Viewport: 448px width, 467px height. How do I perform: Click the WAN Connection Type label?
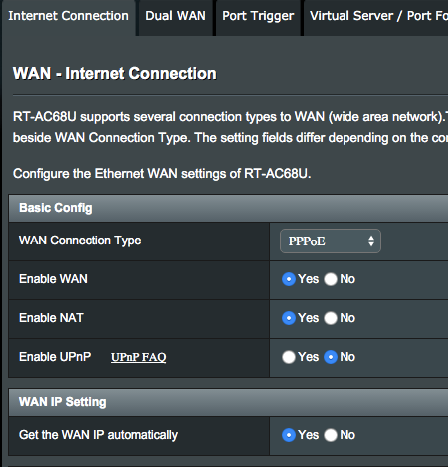pyautogui.click(x=80, y=241)
